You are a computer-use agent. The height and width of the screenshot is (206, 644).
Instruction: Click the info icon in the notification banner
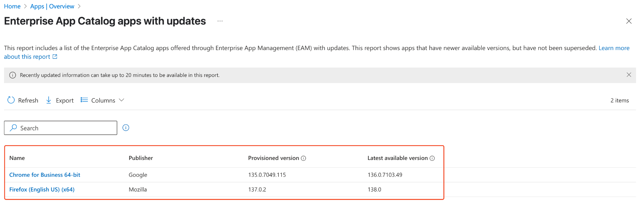(x=12, y=75)
